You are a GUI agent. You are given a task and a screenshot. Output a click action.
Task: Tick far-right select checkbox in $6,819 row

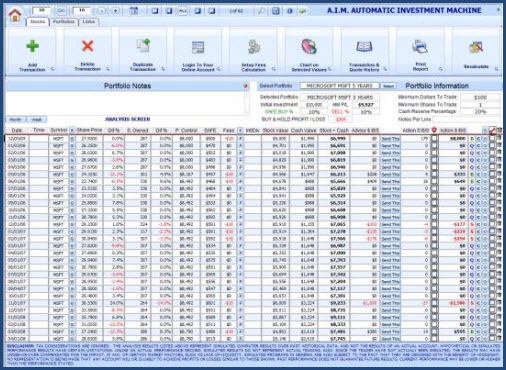(492, 160)
